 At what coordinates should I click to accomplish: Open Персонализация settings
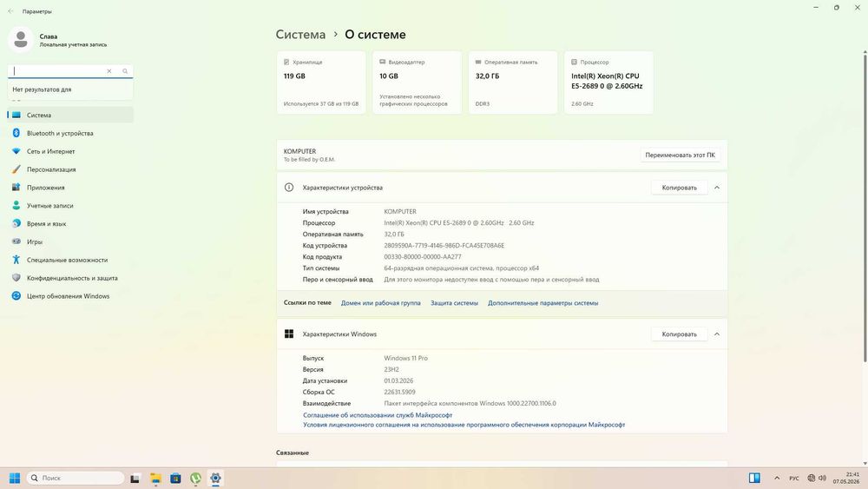[70, 169]
